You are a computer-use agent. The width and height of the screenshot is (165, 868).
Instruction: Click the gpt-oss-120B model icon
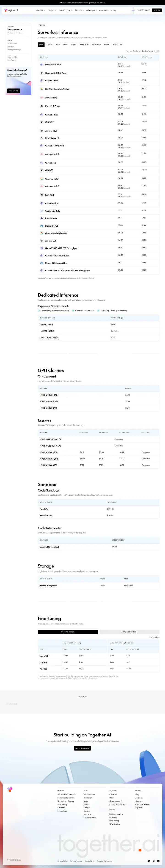(x=42, y=131)
